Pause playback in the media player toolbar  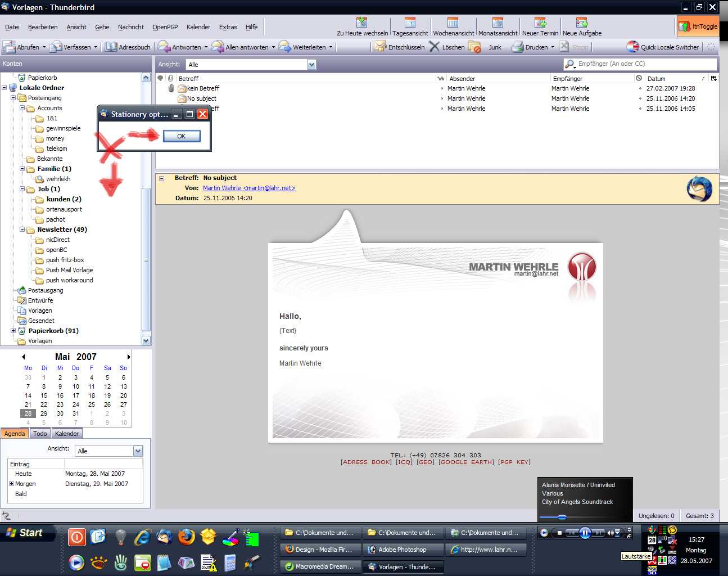[x=585, y=533]
